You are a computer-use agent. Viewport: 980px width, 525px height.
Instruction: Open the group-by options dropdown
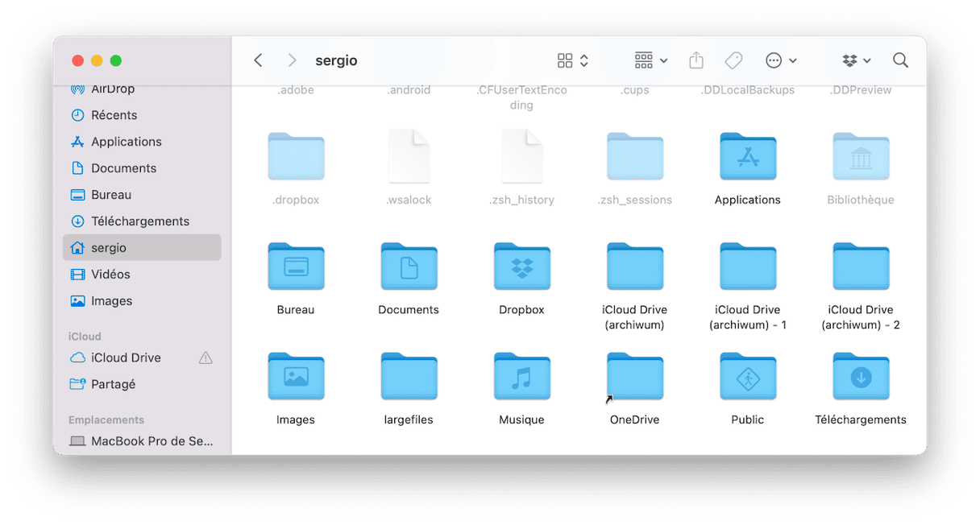tap(651, 60)
